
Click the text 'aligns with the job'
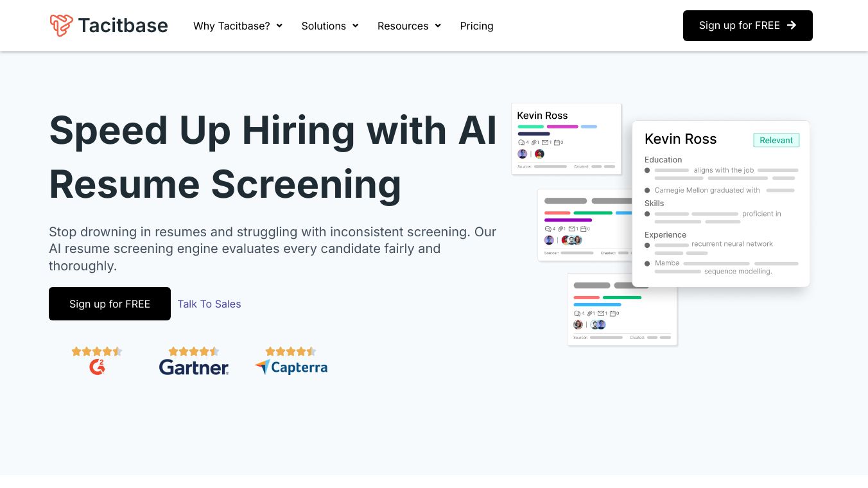(724, 170)
